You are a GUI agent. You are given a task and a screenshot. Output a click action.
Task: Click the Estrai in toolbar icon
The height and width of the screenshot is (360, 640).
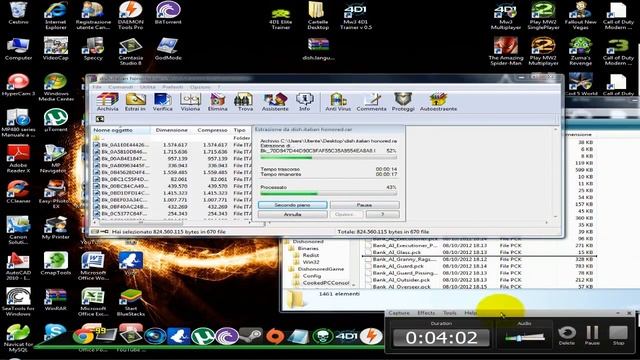click(x=135, y=102)
